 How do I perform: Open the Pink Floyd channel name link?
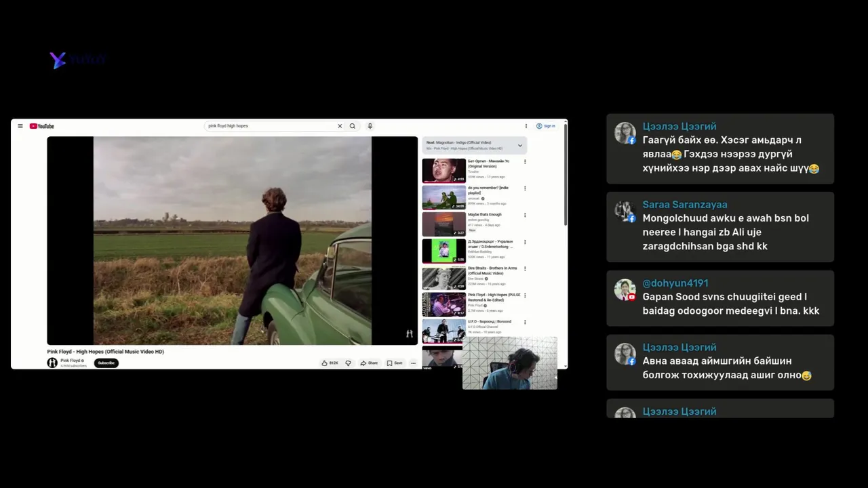(71, 361)
